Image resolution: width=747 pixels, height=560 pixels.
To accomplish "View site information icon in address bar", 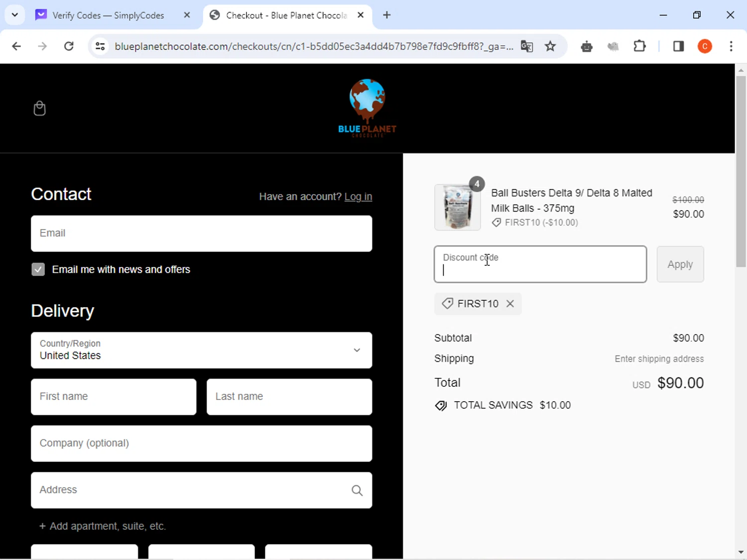I will point(100,46).
